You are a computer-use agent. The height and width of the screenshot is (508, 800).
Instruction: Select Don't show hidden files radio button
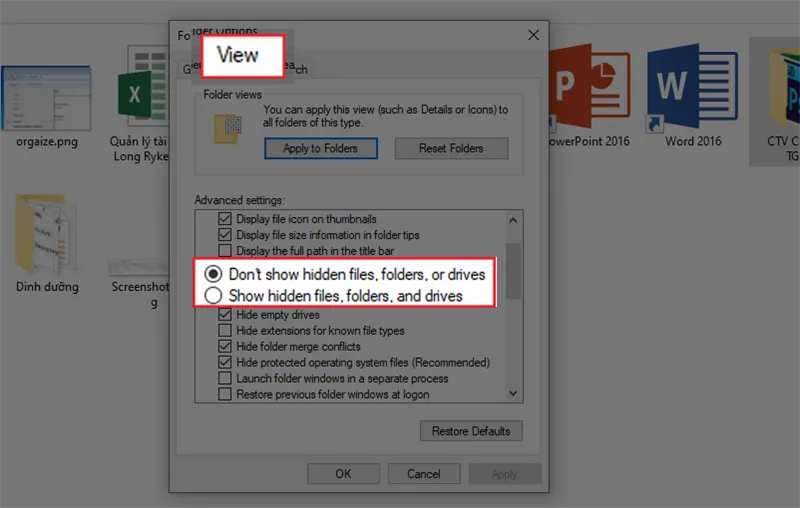pyautogui.click(x=213, y=274)
